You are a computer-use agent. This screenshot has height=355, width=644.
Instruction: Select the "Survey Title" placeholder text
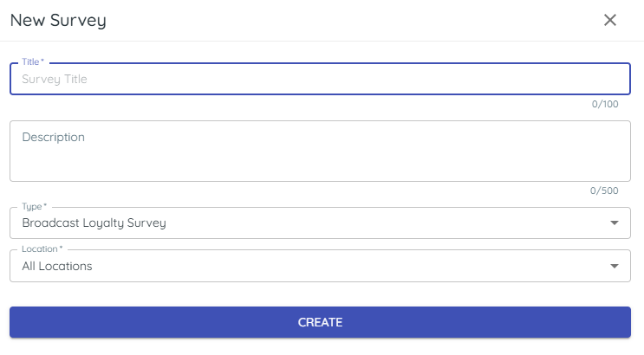[55, 79]
